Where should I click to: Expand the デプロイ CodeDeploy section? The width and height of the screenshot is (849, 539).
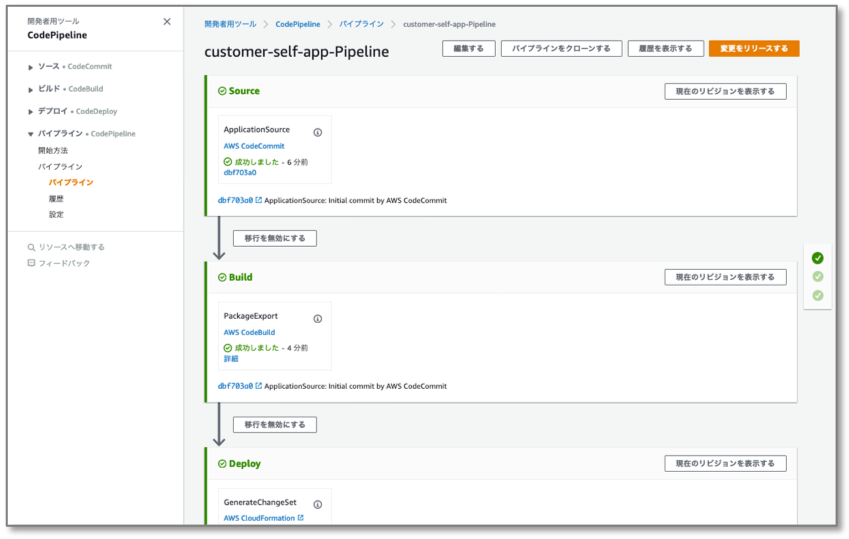coord(30,112)
